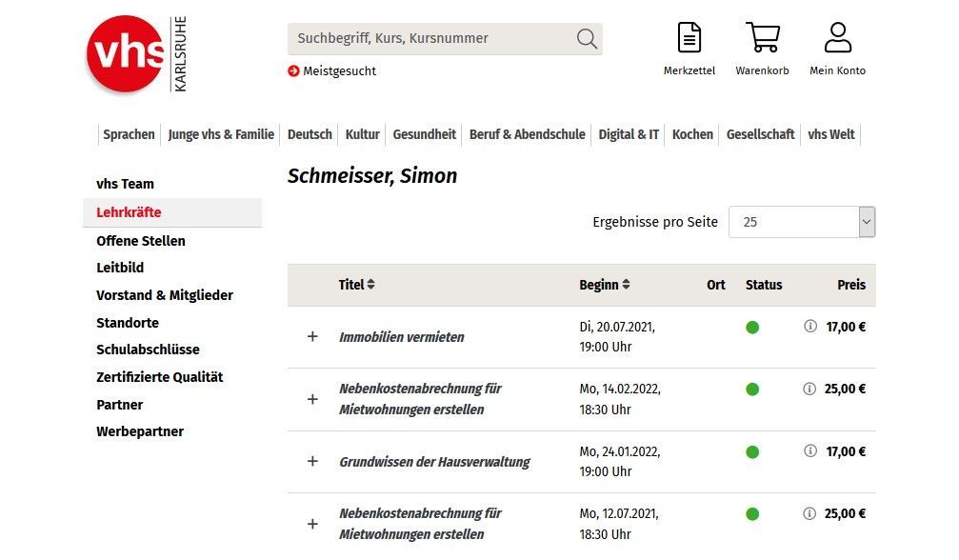The height and width of the screenshot is (560, 959).
Task: Show price info for Grundwissen der Hausverwaltung
Action: [810, 450]
